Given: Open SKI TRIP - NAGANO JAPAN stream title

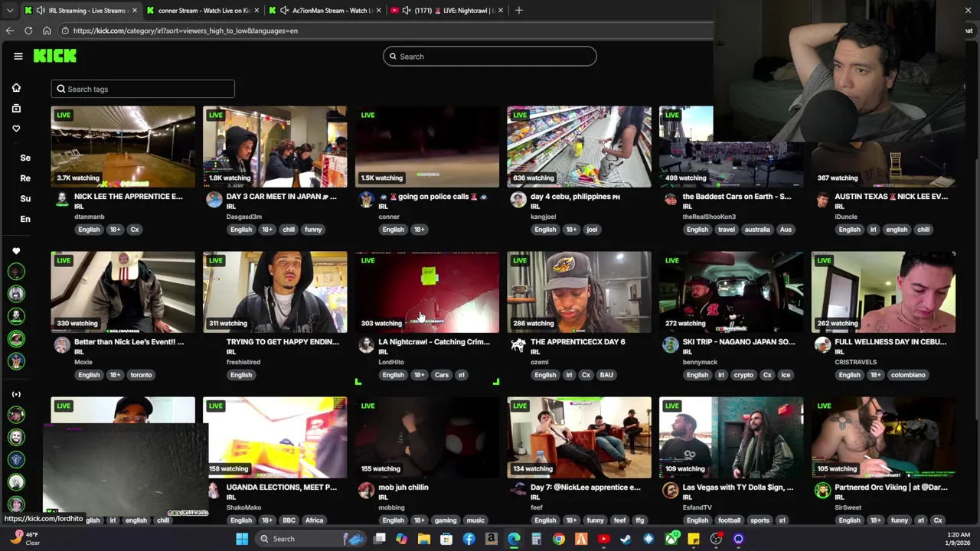Looking at the screenshot, I should pyautogui.click(x=739, y=342).
